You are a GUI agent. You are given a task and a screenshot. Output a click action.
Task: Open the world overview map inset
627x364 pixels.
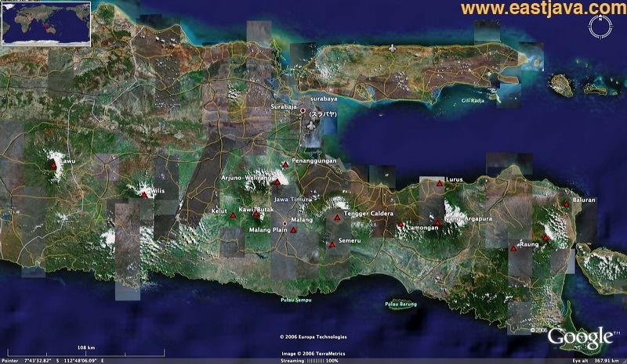click(46, 23)
